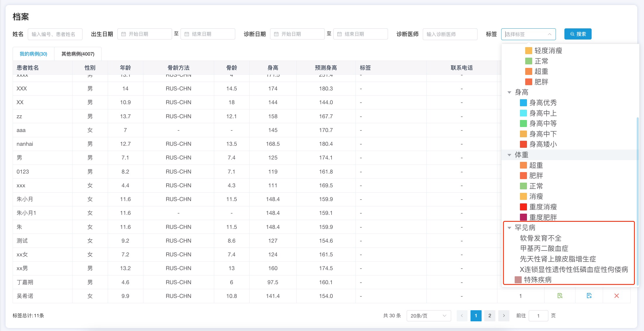This screenshot has width=644, height=331.
Task: Click the blue add-record icon for 吴希诺
Action: (x=589, y=296)
